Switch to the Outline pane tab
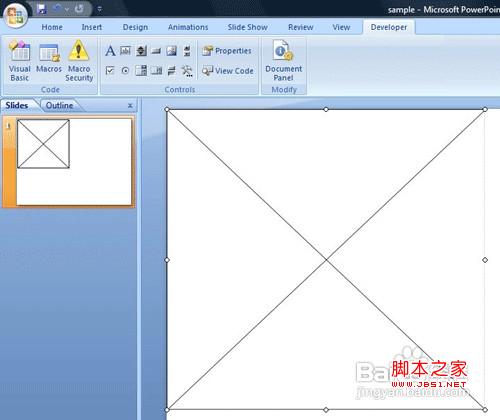Screen dimensions: 500x420 pos(59,105)
